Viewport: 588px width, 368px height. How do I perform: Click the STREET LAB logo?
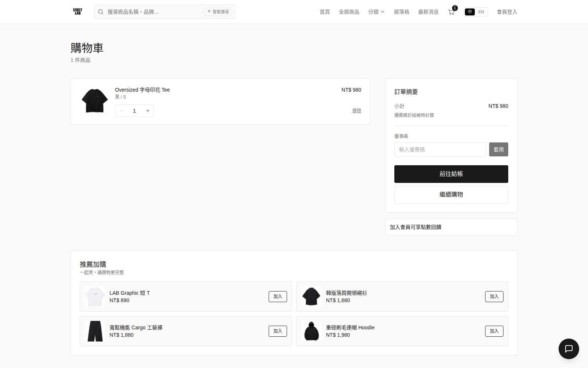click(x=78, y=12)
